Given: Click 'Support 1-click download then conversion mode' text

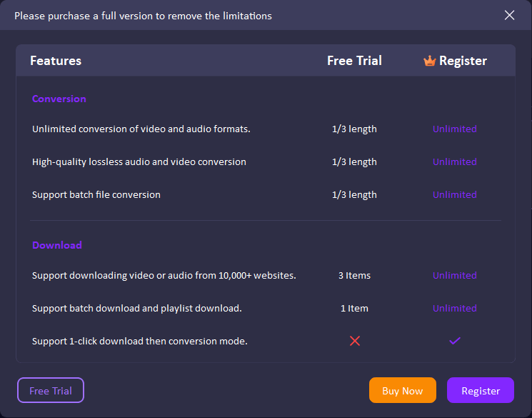Looking at the screenshot, I should point(140,341).
